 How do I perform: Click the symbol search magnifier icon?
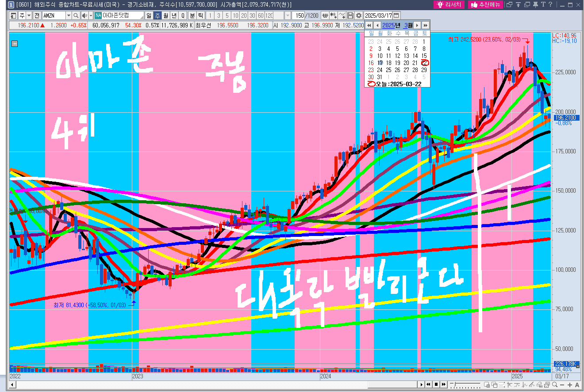point(76,15)
